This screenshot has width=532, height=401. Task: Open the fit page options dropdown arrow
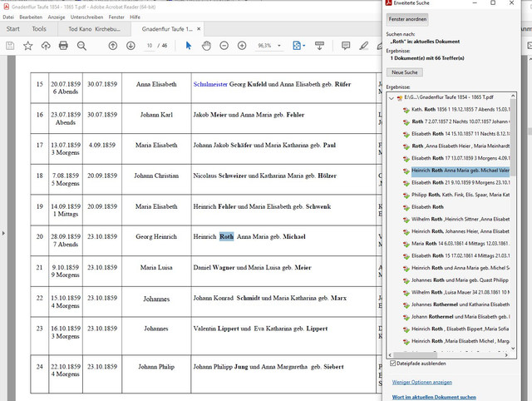(x=303, y=46)
